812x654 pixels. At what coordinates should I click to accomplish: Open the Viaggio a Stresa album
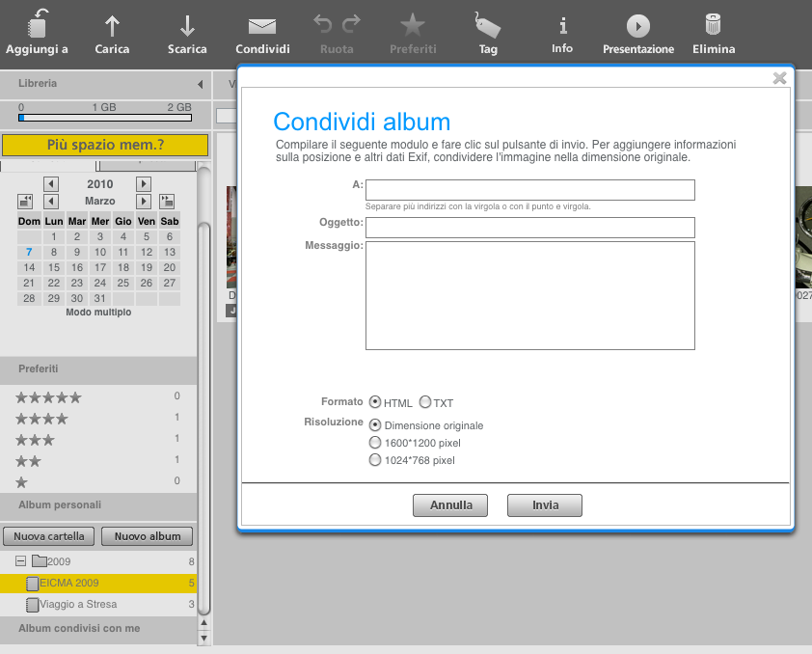(78, 604)
